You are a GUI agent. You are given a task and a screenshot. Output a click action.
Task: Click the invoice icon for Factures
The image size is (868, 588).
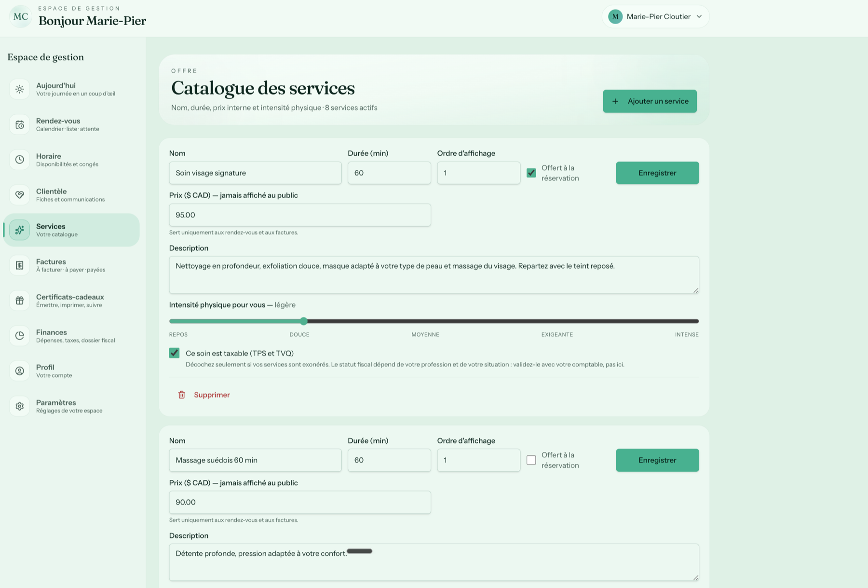20,265
